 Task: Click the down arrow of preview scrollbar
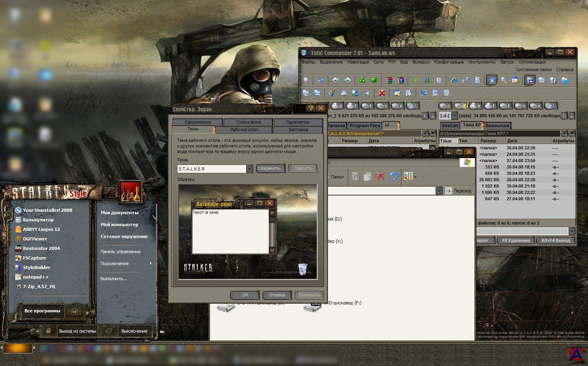(x=272, y=250)
